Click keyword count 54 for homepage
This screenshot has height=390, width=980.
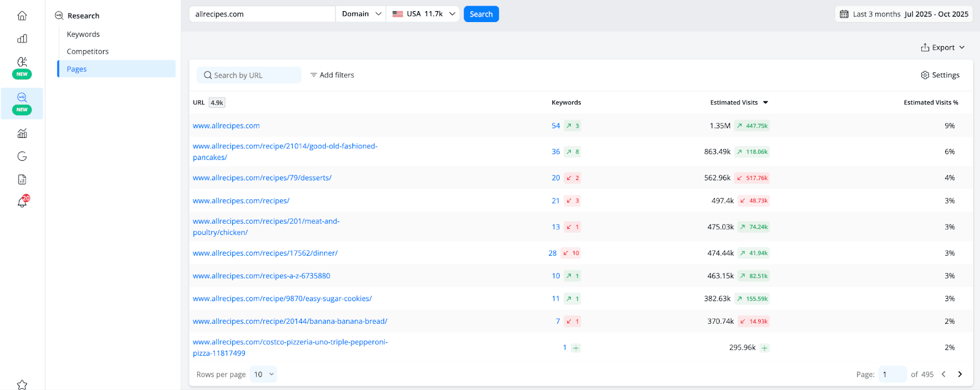(556, 126)
